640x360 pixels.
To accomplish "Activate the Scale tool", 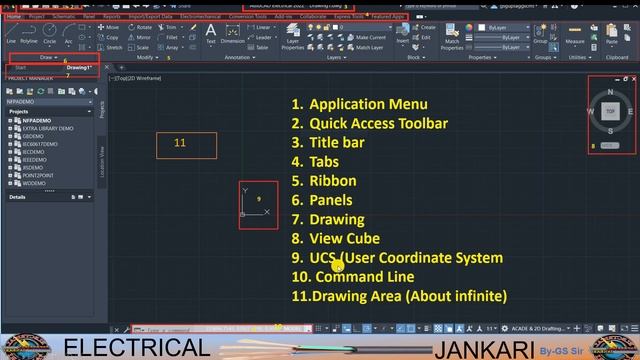I will click(x=138, y=47).
